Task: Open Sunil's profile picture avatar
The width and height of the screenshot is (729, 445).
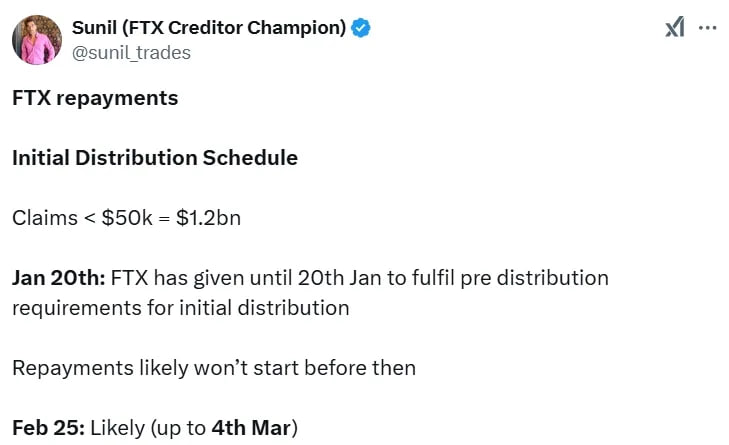Action: 37,40
